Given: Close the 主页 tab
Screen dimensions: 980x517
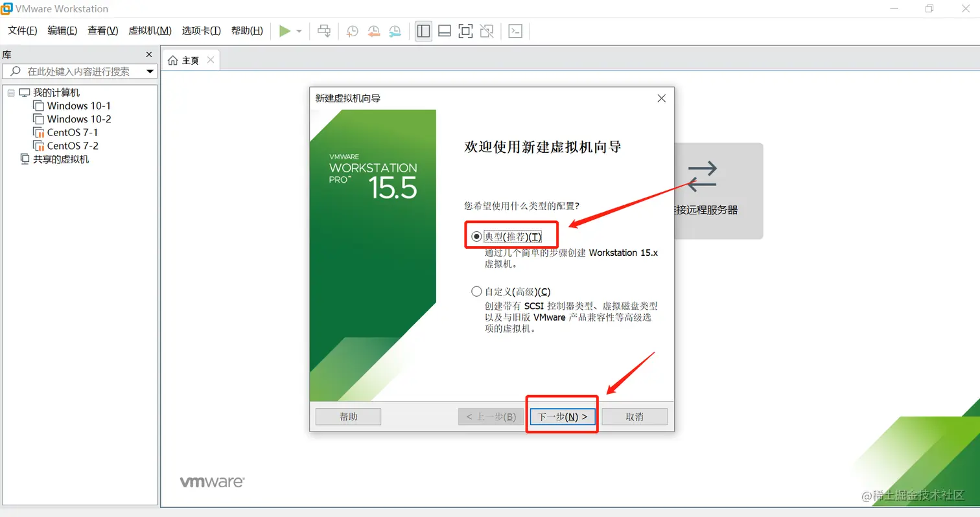Looking at the screenshot, I should [x=210, y=60].
